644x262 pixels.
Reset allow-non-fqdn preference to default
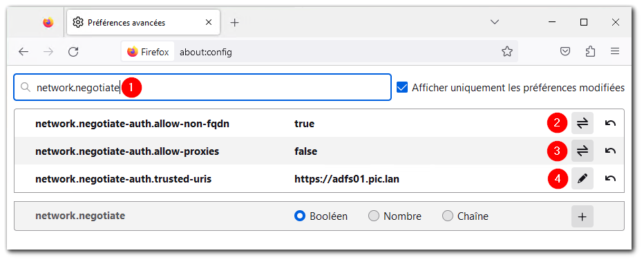[610, 123]
